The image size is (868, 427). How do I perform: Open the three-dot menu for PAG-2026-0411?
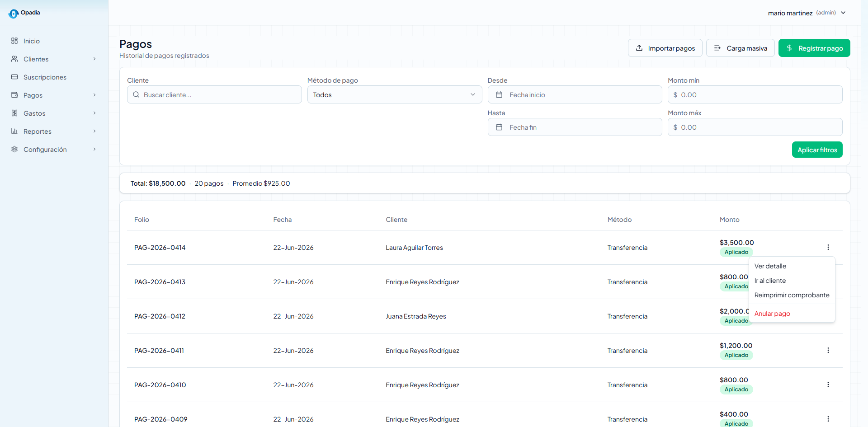point(828,350)
